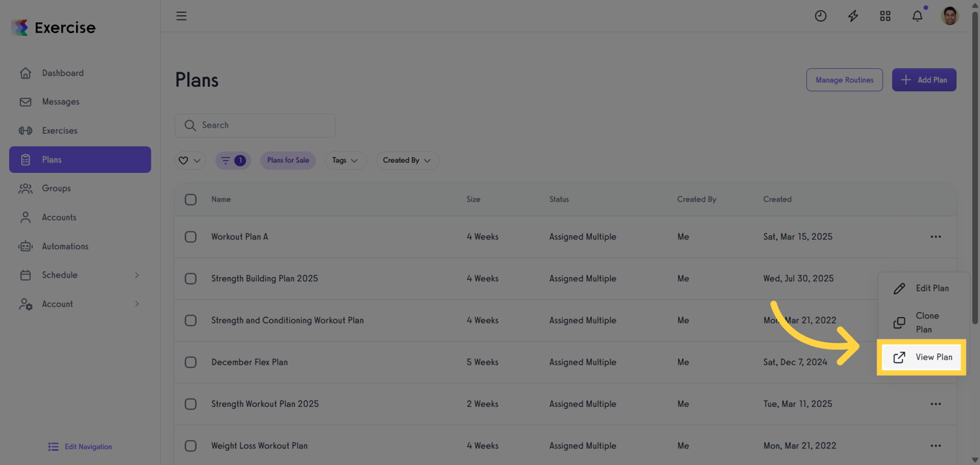Sort by the Size column header
This screenshot has width=980, height=465.
[473, 199]
